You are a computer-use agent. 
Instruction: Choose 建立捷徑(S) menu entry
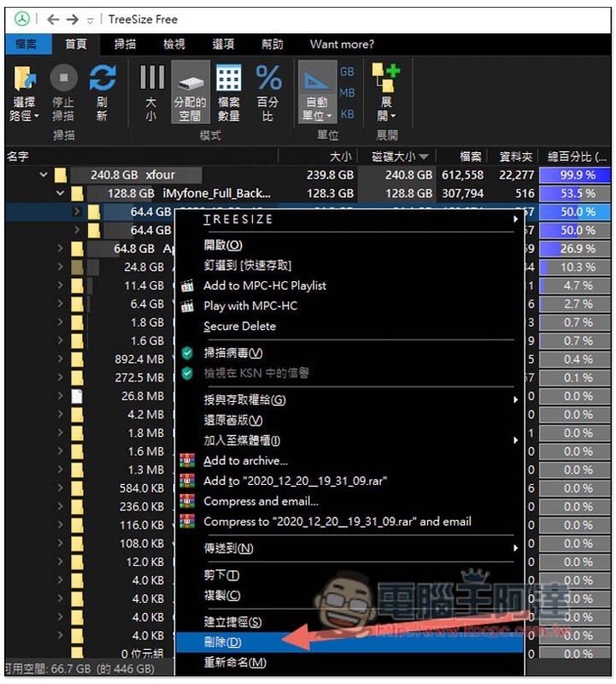click(x=349, y=622)
